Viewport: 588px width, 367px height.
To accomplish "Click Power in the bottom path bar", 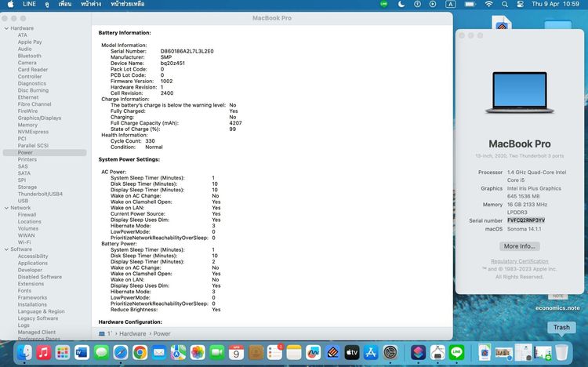I will [162, 333].
